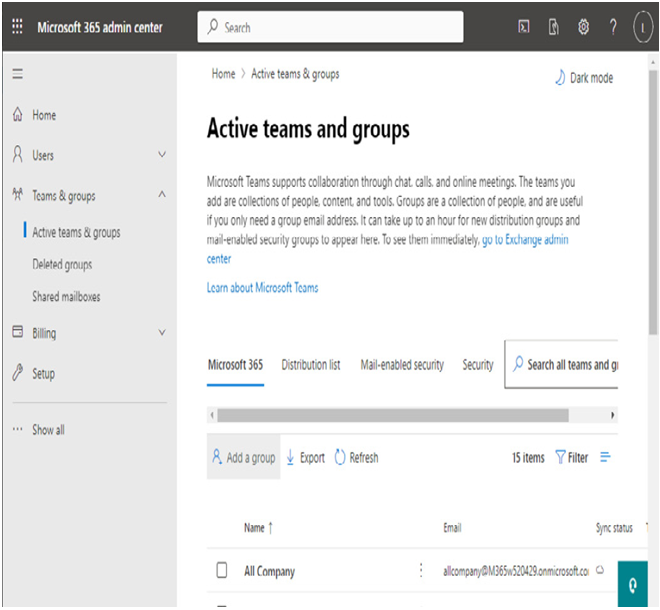This screenshot has height=610, width=660.
Task: Open the Settings gear icon
Action: click(x=583, y=27)
